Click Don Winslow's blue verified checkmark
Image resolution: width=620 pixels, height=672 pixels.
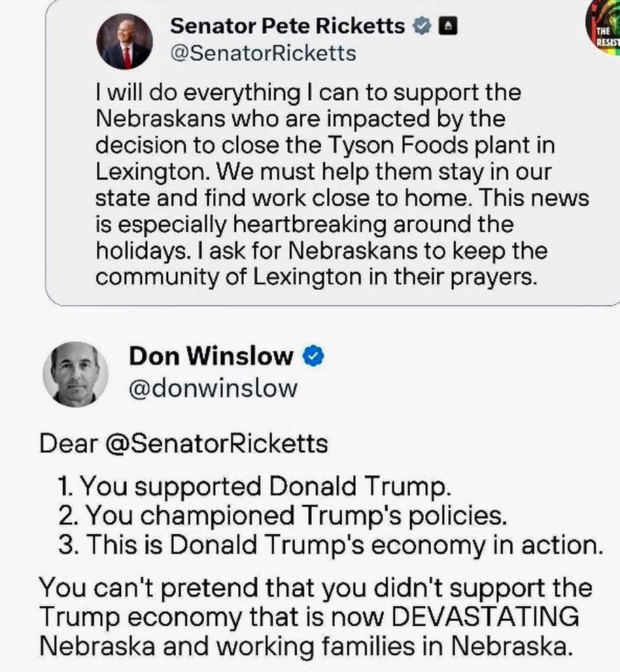313,356
